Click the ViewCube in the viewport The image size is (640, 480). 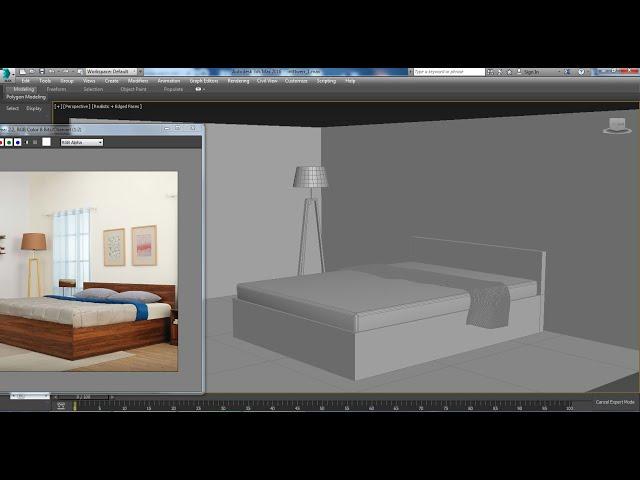(x=617, y=126)
